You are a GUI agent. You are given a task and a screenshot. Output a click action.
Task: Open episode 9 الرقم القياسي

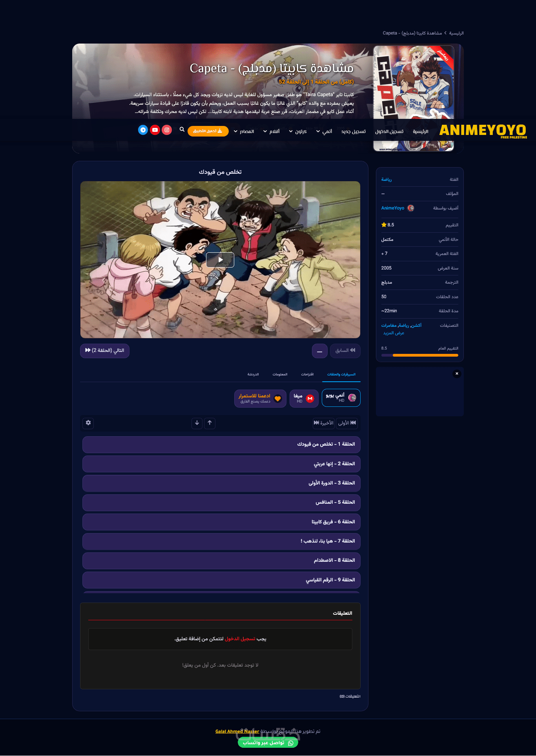pos(221,580)
